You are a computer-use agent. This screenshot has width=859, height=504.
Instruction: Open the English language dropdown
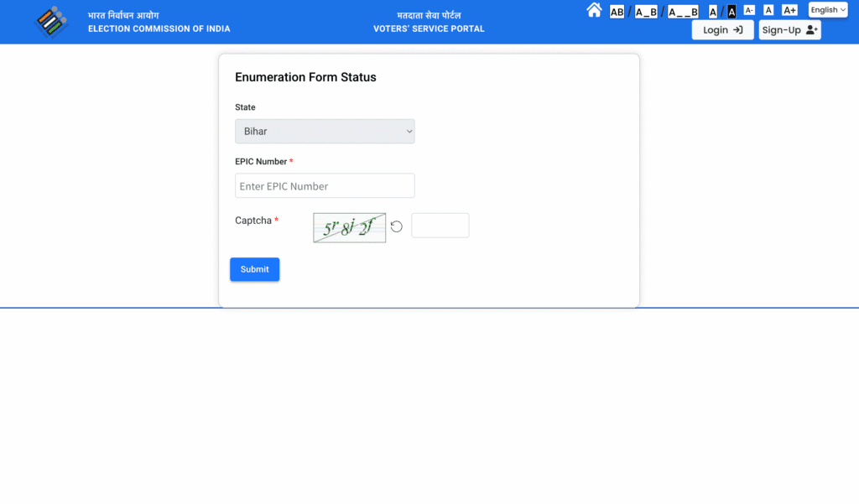coord(828,10)
